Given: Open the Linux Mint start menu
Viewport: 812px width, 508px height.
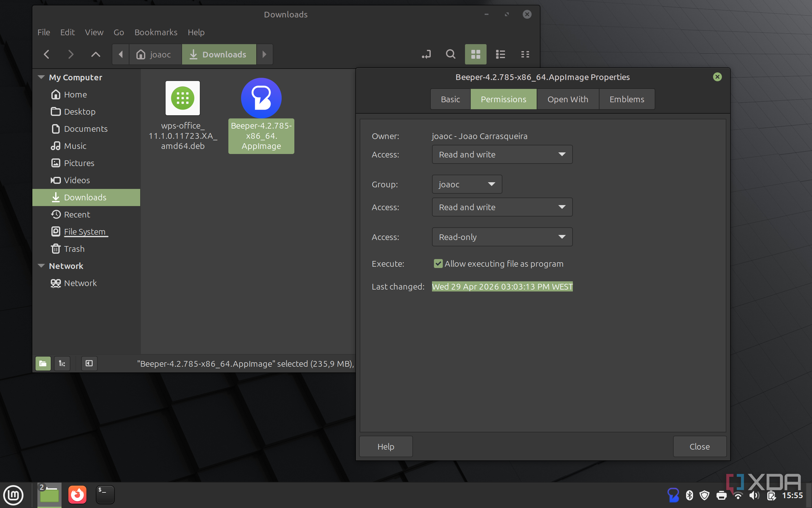Looking at the screenshot, I should tap(13, 495).
